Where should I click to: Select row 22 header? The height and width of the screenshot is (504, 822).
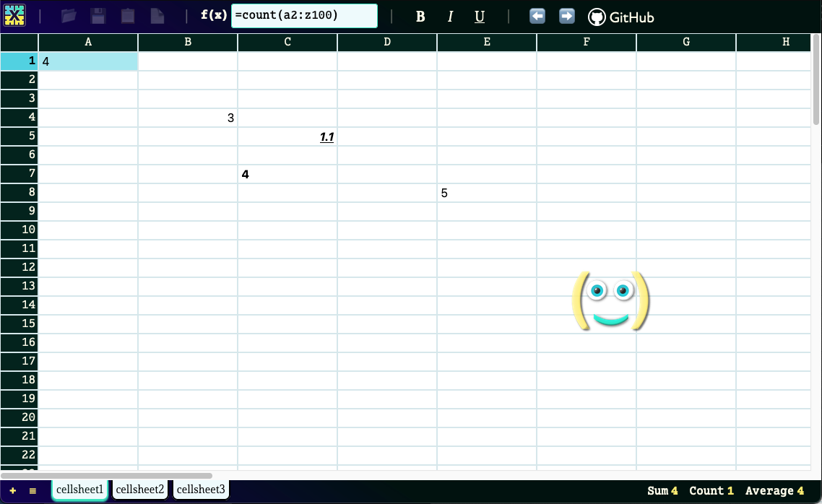pos(19,456)
